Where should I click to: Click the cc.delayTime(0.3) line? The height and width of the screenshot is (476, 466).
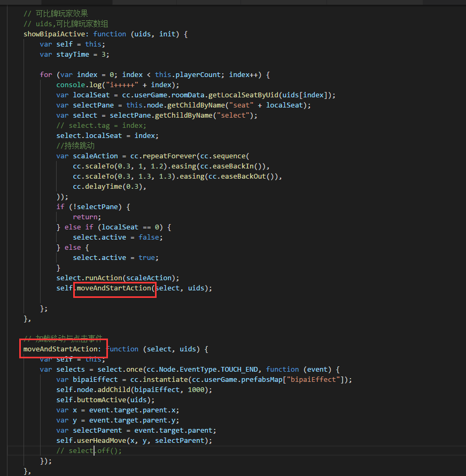(x=110, y=187)
